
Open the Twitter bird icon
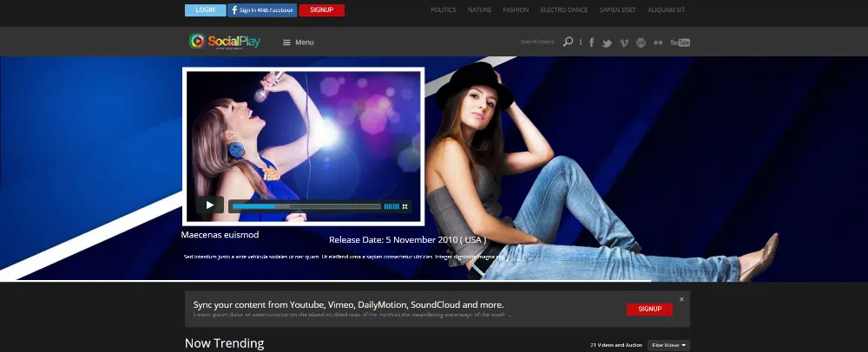coord(608,42)
